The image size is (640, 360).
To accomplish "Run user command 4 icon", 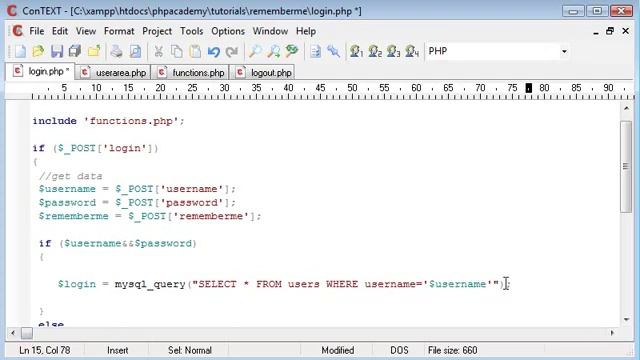I will (x=412, y=51).
